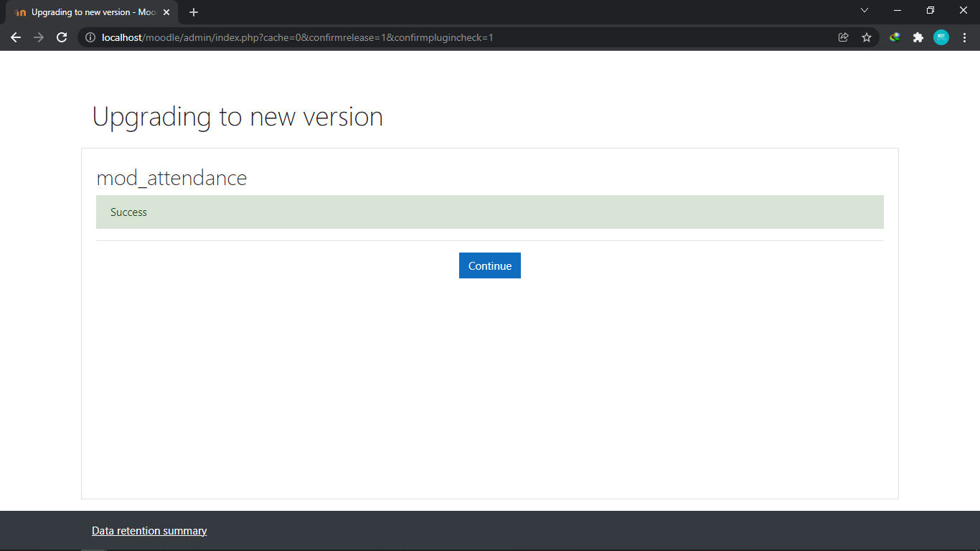The image size is (980, 551).
Task: Click the blue Continue button
Action: click(x=490, y=265)
